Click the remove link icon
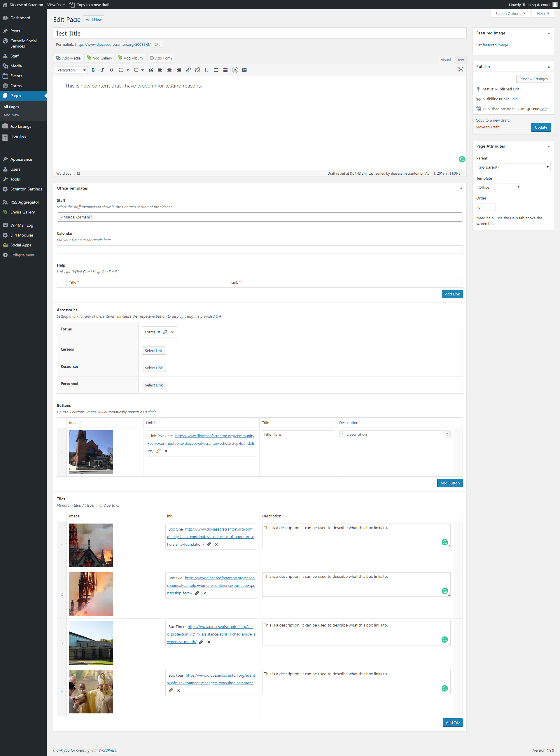 197,70
